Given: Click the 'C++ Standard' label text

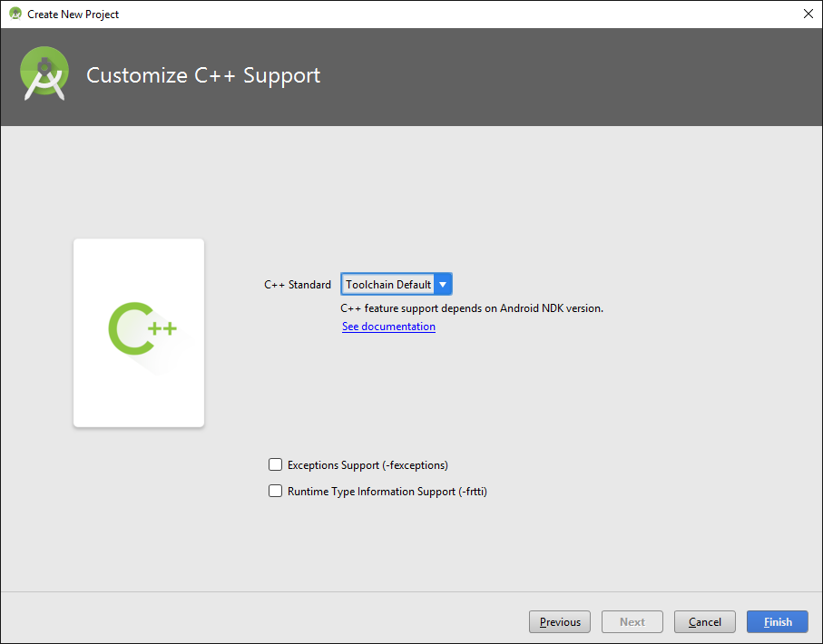Looking at the screenshot, I should pos(298,285).
